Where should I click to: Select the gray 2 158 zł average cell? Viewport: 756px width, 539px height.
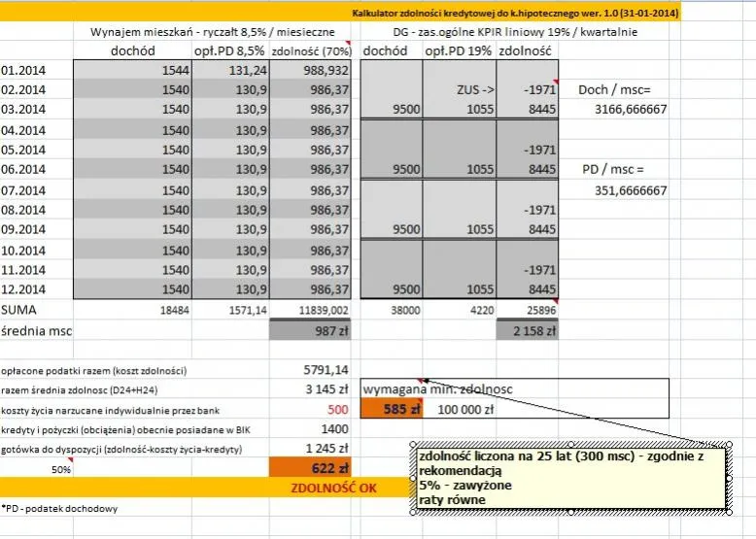click(x=525, y=331)
